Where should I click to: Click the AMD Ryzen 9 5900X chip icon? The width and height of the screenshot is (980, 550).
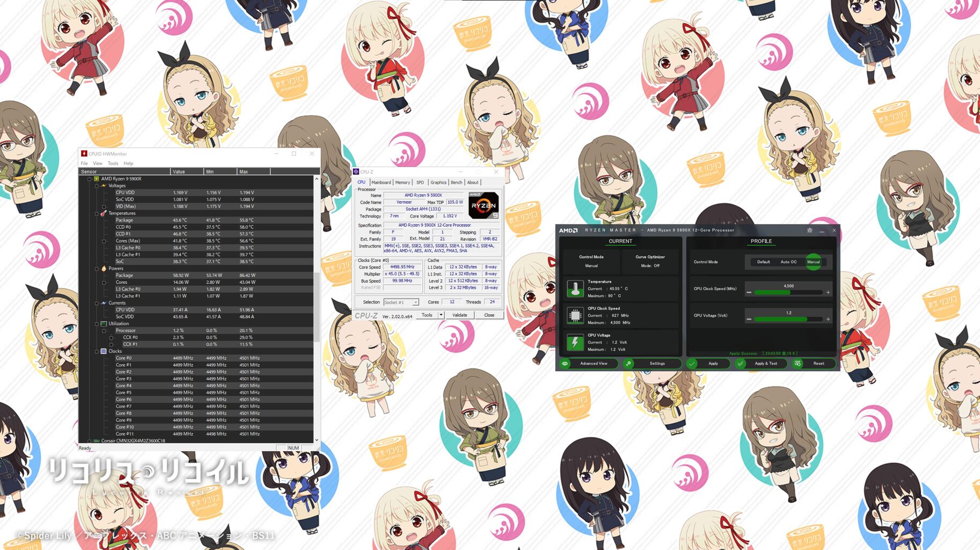point(97,179)
